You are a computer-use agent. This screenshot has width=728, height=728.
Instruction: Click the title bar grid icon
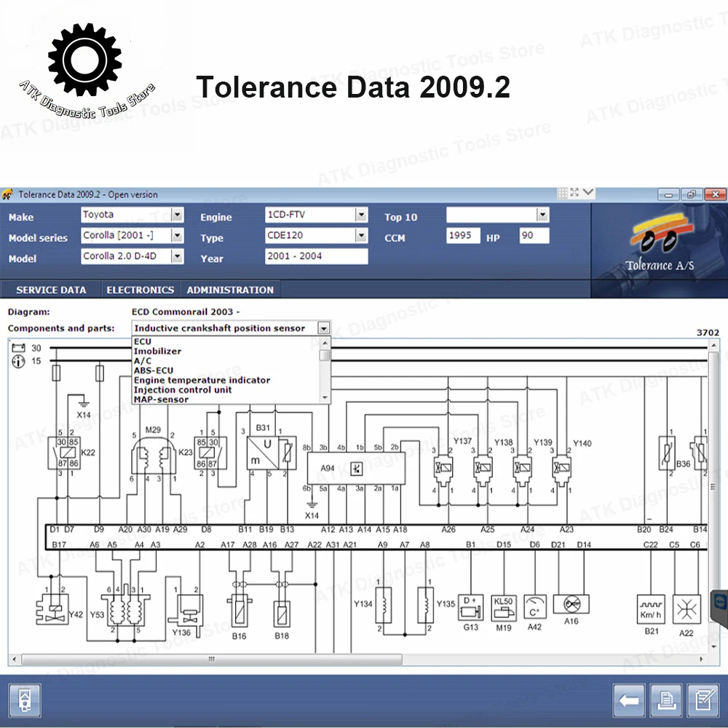(562, 193)
